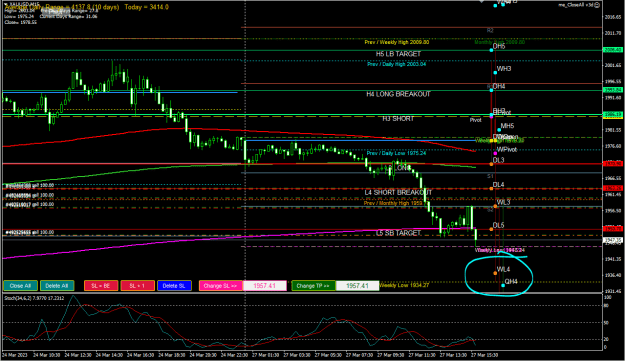Click the SL + 1 button
625x361 pixels.
[138, 286]
